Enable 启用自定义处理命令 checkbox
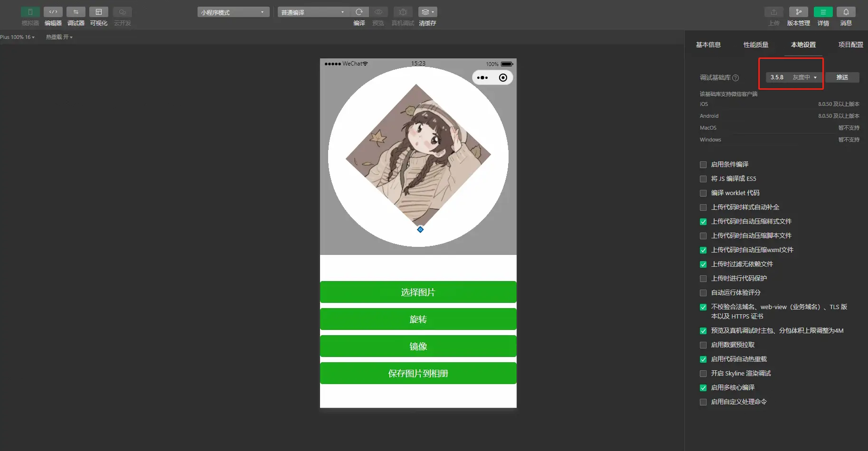 pyautogui.click(x=703, y=402)
